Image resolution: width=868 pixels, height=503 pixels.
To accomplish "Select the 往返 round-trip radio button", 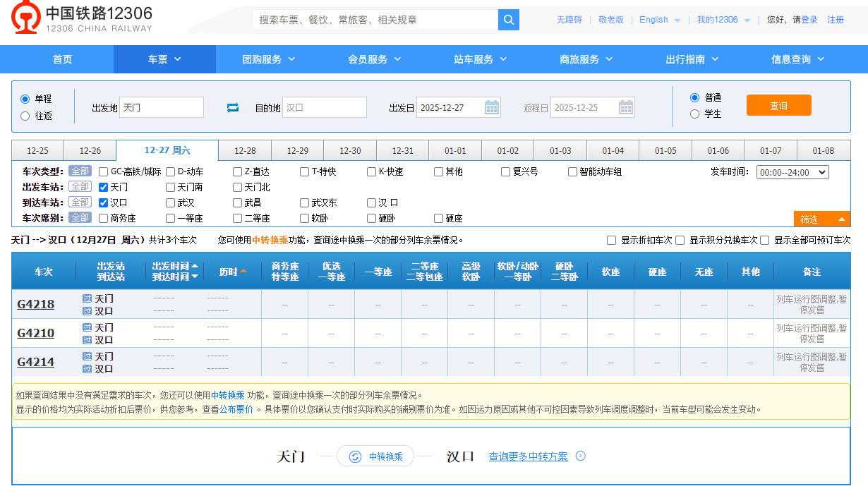I will [x=25, y=116].
